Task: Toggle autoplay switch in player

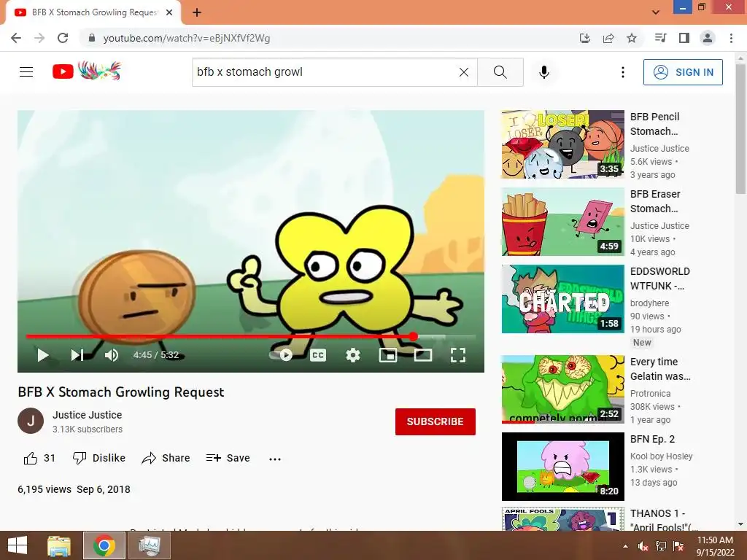Action: [281, 355]
